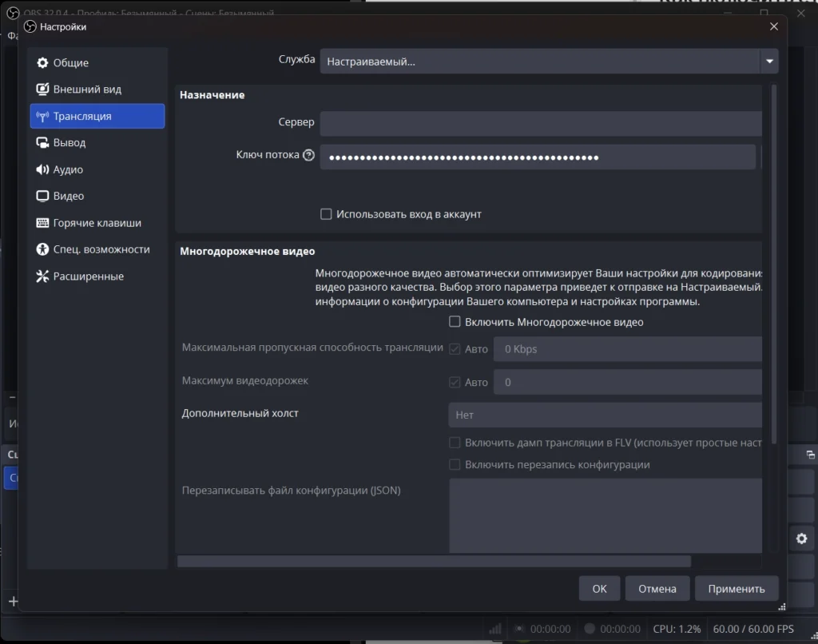
Task: Enable Использовать вход в аккаунт checkbox
Action: tap(326, 214)
